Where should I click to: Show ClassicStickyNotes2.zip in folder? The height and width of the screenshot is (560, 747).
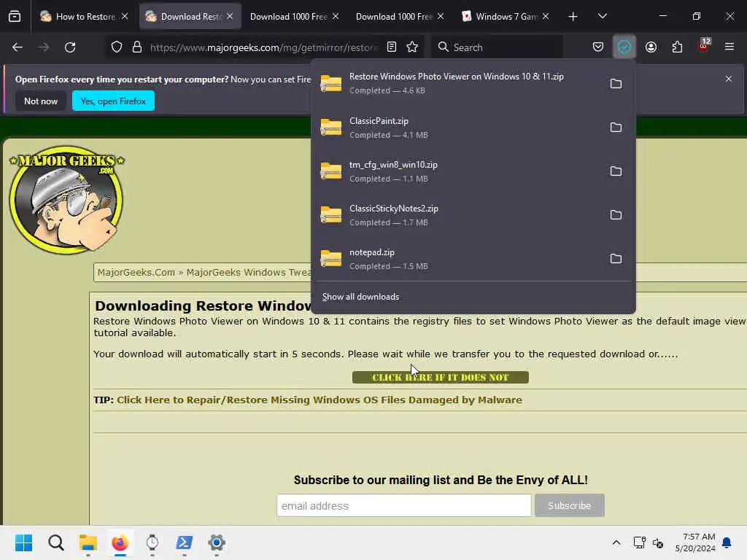616,215
